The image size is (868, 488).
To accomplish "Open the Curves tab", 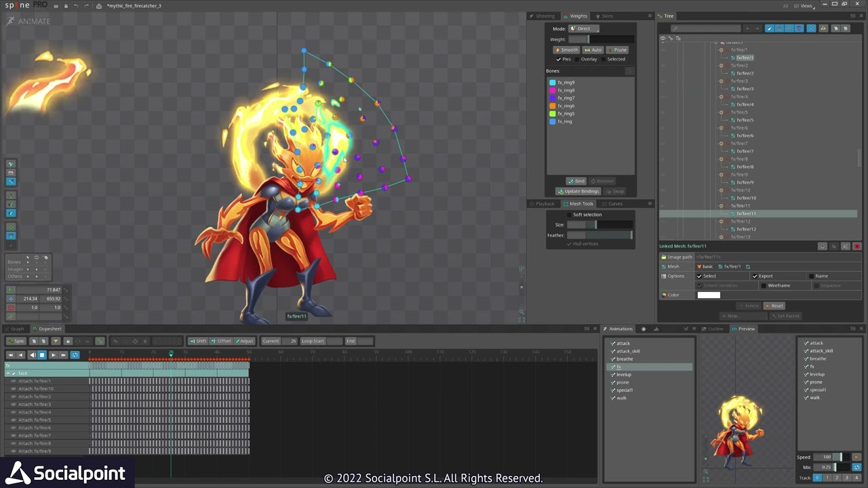I will click(x=612, y=203).
